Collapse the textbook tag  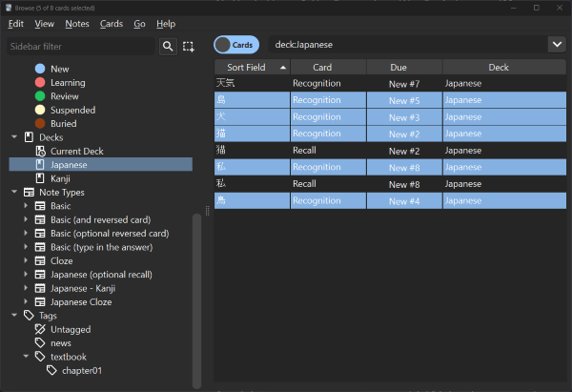(x=26, y=357)
